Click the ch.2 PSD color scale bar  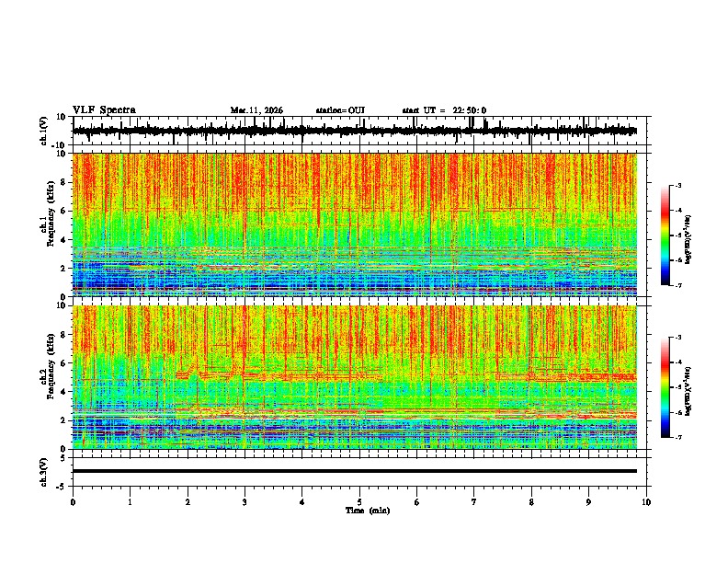pyautogui.click(x=665, y=387)
